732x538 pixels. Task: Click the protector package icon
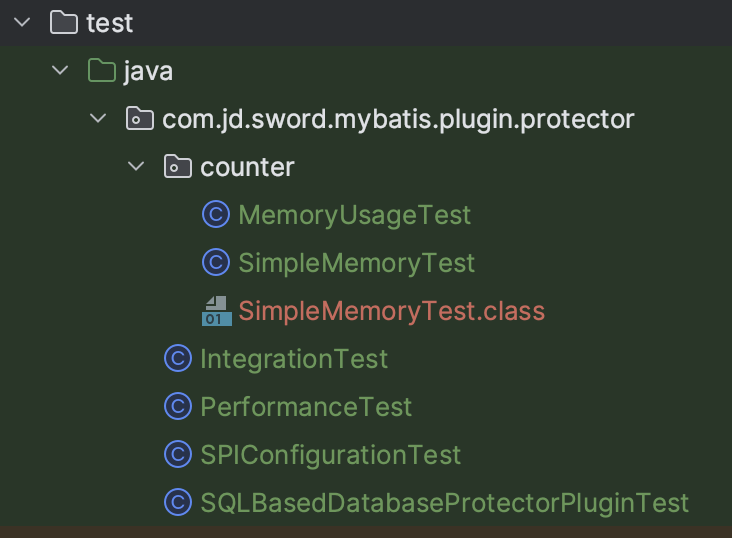[x=139, y=119]
